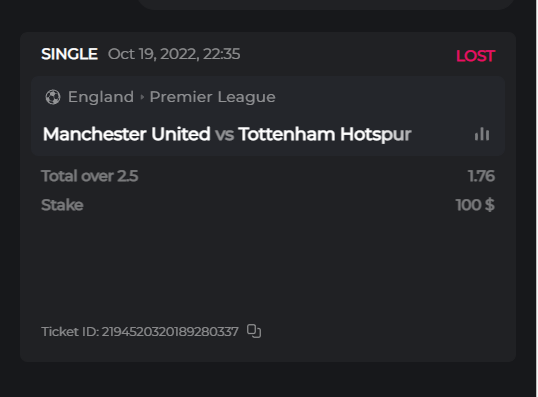
Task: Click the soccer ball sport icon
Action: (53, 97)
